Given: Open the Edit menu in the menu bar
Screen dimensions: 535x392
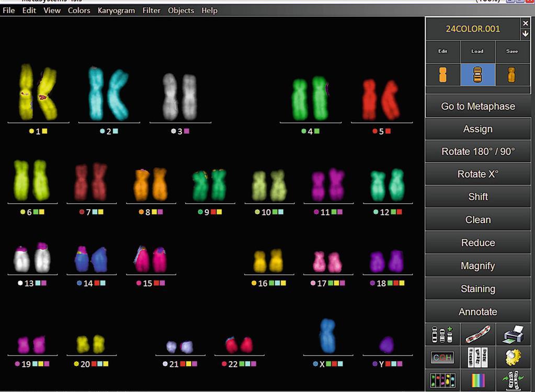Looking at the screenshot, I should 29,10.
